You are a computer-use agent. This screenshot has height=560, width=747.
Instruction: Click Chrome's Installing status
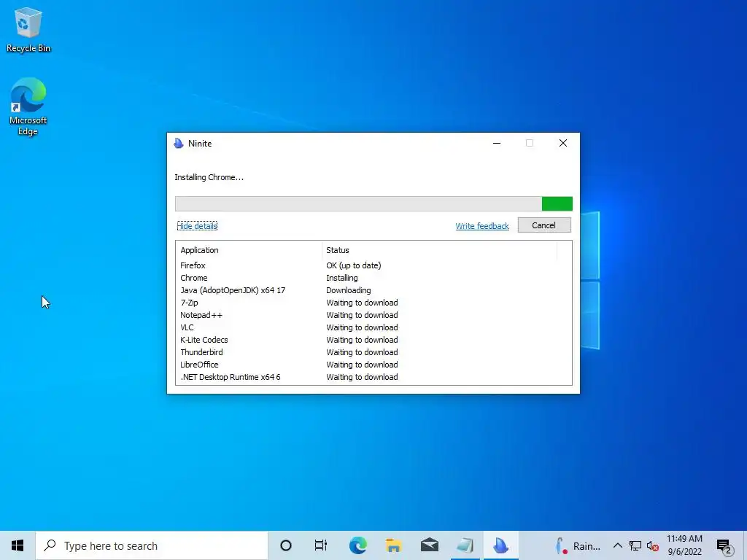coord(342,278)
